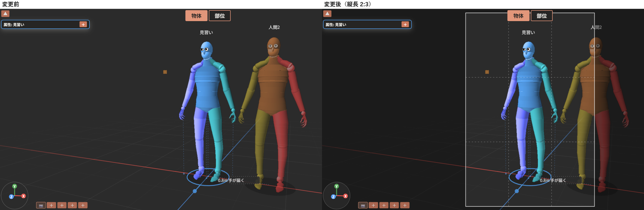Click the red X axis handle in 変更後 gizmo

pos(346,196)
